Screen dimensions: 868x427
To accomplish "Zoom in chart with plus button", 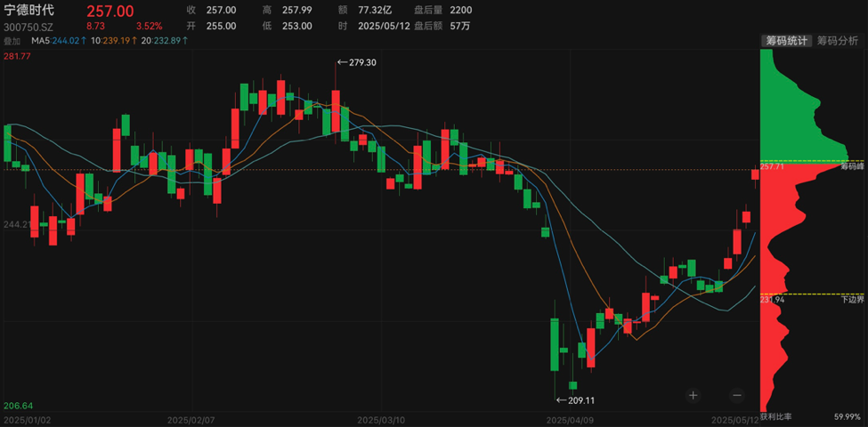I will (x=694, y=395).
